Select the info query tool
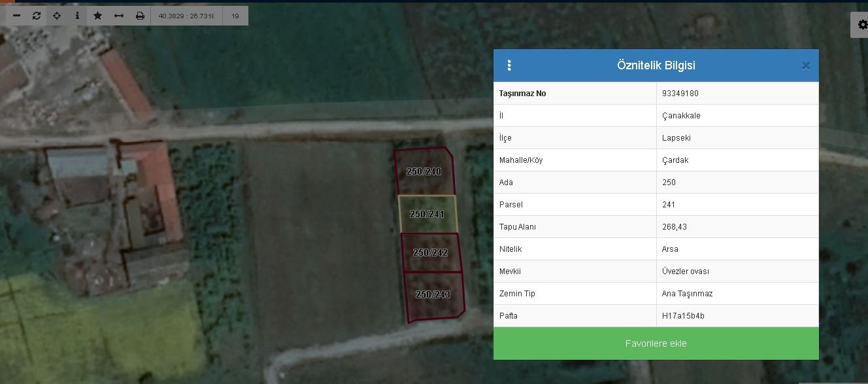Viewport: 868px width, 384px height. 77,16
